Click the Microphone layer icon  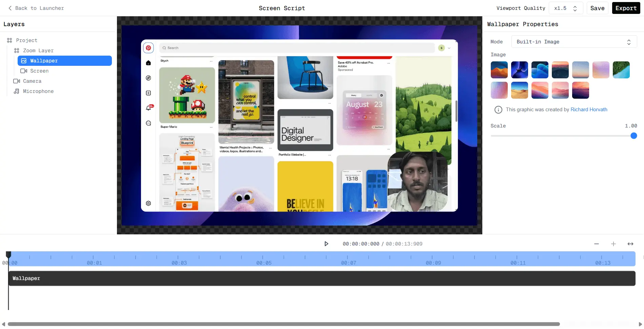[16, 91]
